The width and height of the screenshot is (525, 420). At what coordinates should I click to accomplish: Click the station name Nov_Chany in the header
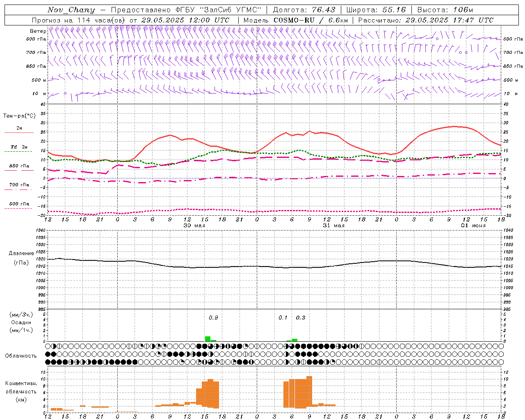pyautogui.click(x=71, y=10)
